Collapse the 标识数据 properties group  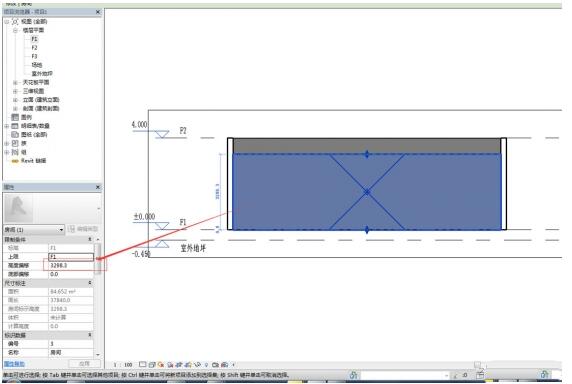click(90, 335)
